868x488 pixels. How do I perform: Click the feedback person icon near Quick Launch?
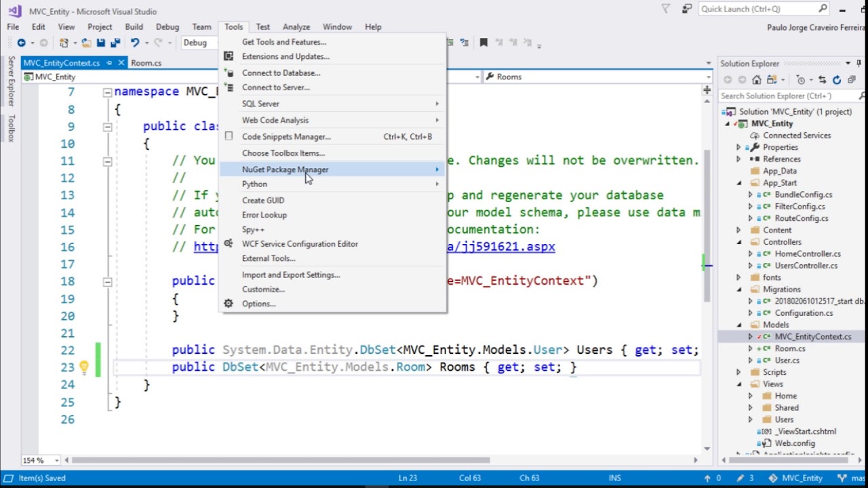pos(687,9)
